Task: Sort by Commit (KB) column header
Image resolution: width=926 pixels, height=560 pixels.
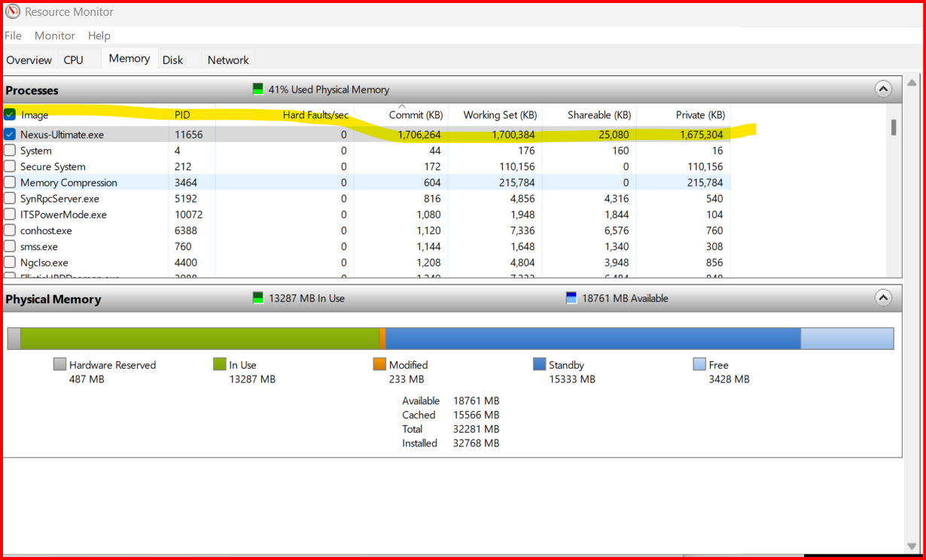Action: click(x=416, y=115)
